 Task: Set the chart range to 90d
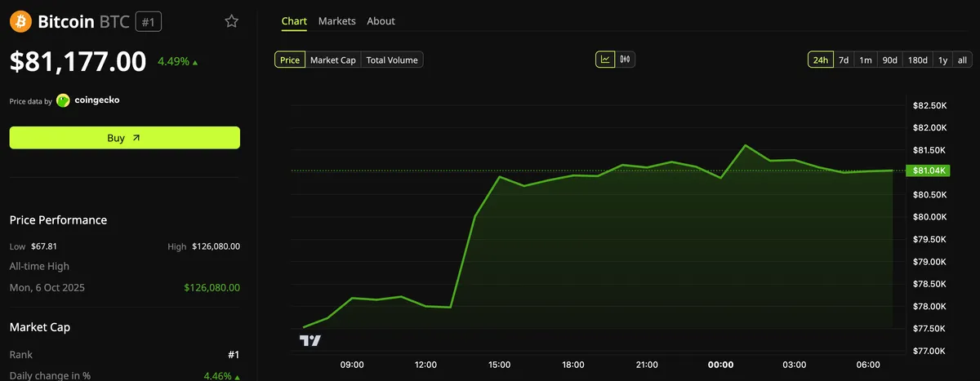[x=890, y=60]
